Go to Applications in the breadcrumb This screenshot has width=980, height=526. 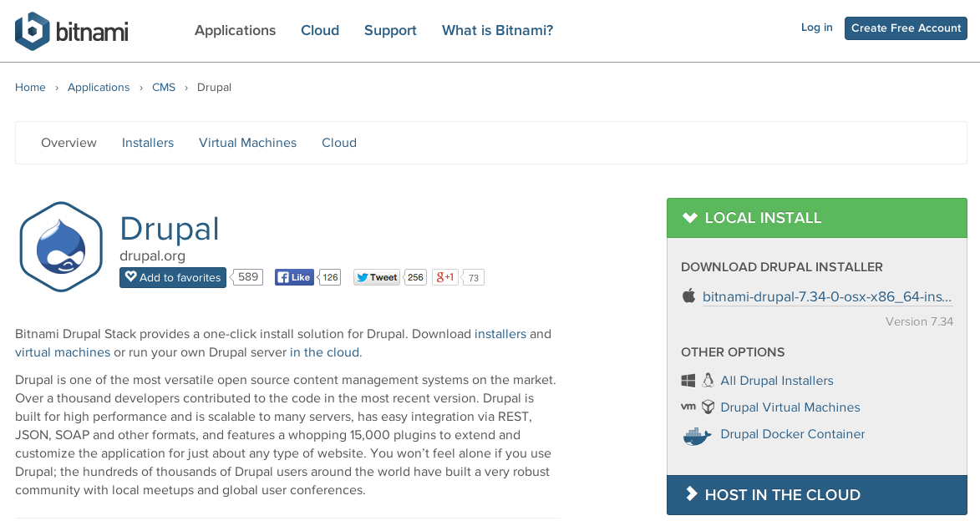[x=99, y=88]
